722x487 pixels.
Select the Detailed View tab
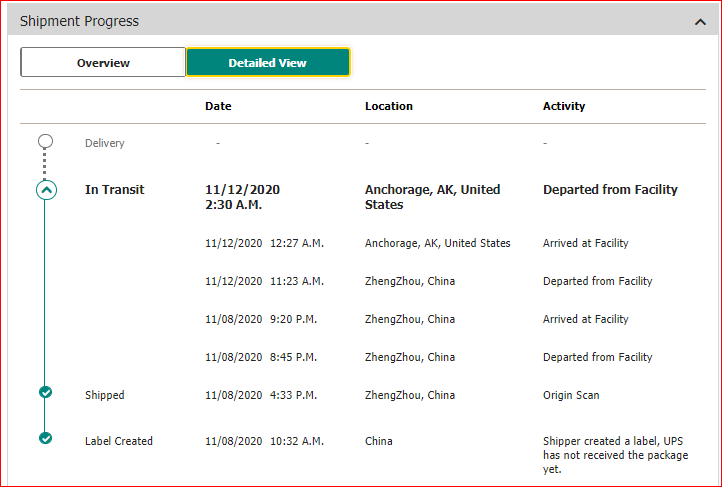click(x=267, y=63)
